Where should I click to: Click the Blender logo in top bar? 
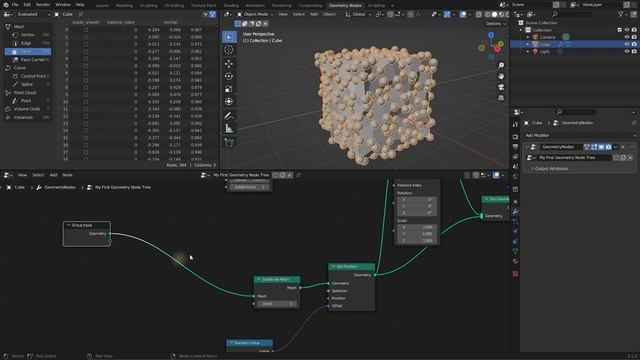(5, 5)
